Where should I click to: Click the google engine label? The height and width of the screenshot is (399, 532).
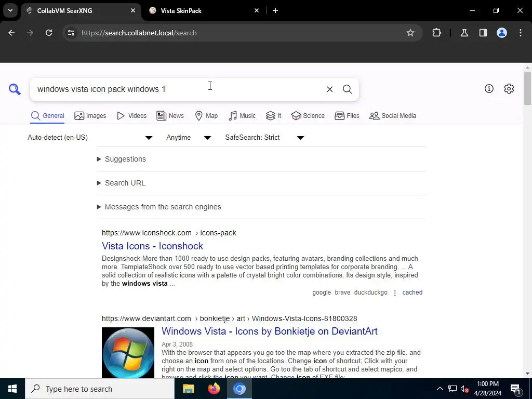click(x=322, y=292)
